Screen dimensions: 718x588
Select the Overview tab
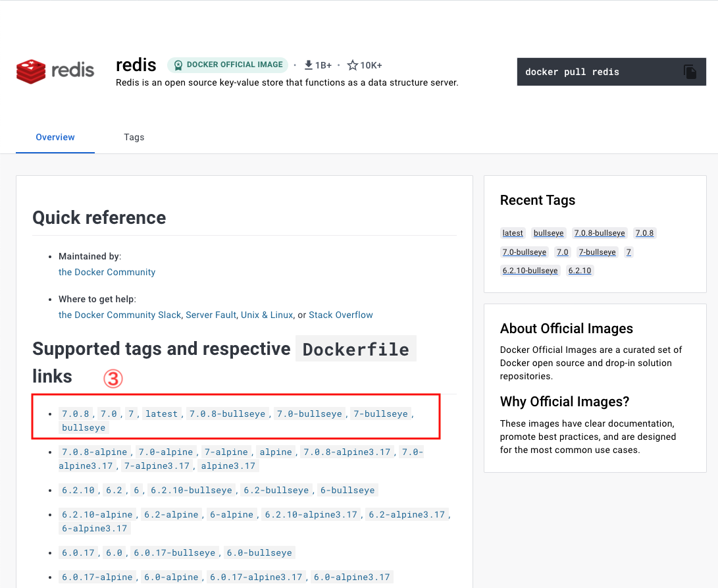(55, 137)
